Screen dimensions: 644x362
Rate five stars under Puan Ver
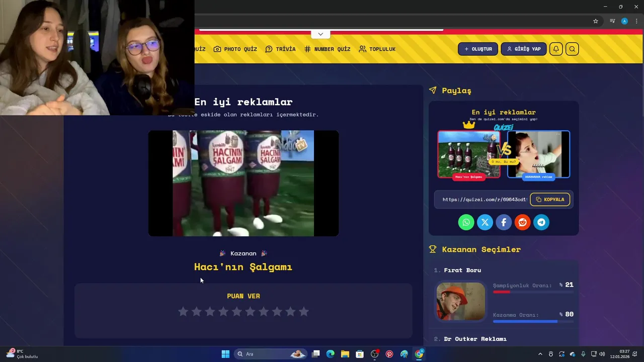click(236, 312)
